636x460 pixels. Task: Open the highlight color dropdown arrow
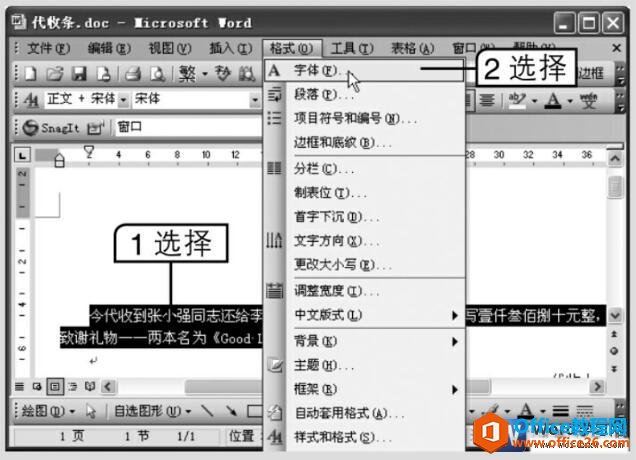(535, 101)
